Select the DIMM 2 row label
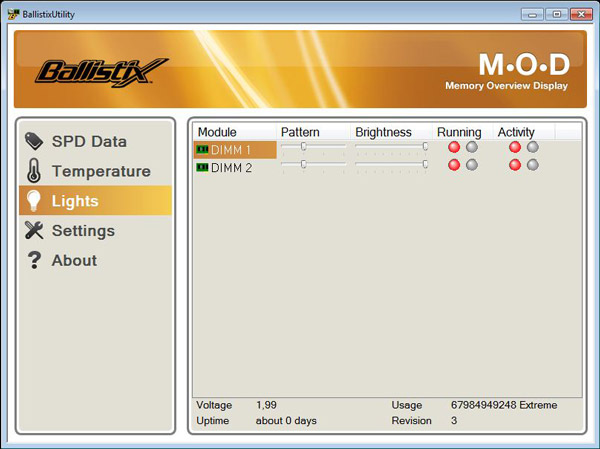The height and width of the screenshot is (449, 600). point(231,168)
